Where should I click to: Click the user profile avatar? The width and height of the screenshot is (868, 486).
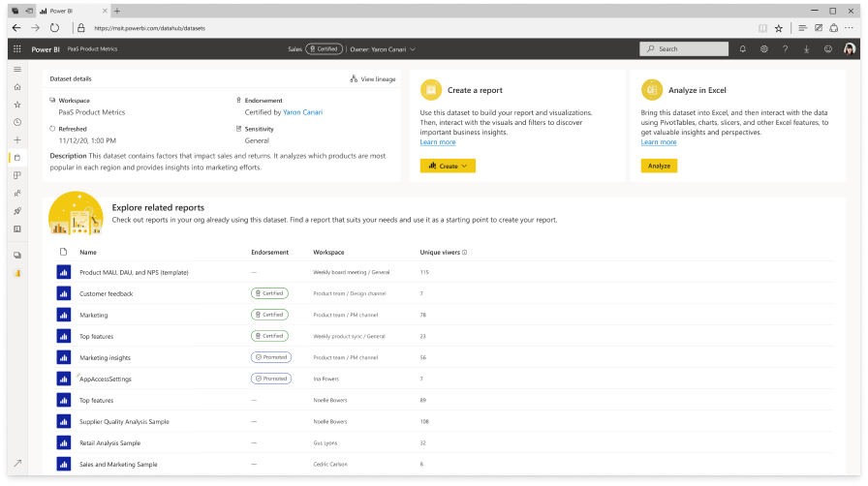[x=850, y=48]
